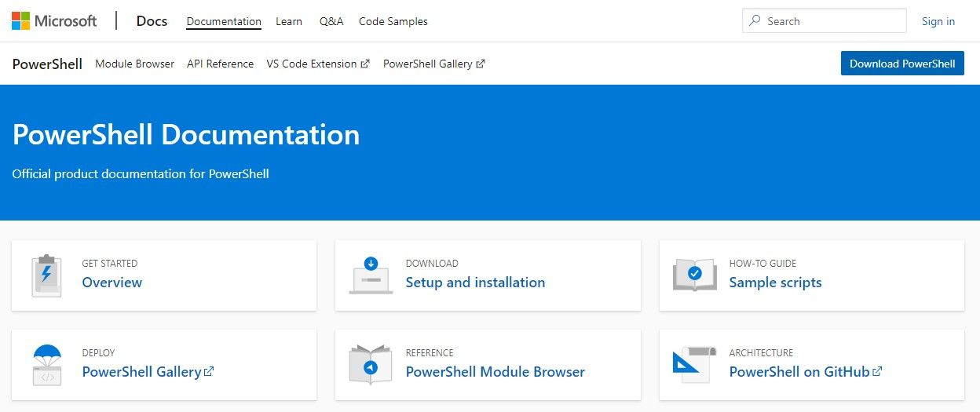
Task: Click the Official product documentation subtitle
Action: (x=141, y=174)
